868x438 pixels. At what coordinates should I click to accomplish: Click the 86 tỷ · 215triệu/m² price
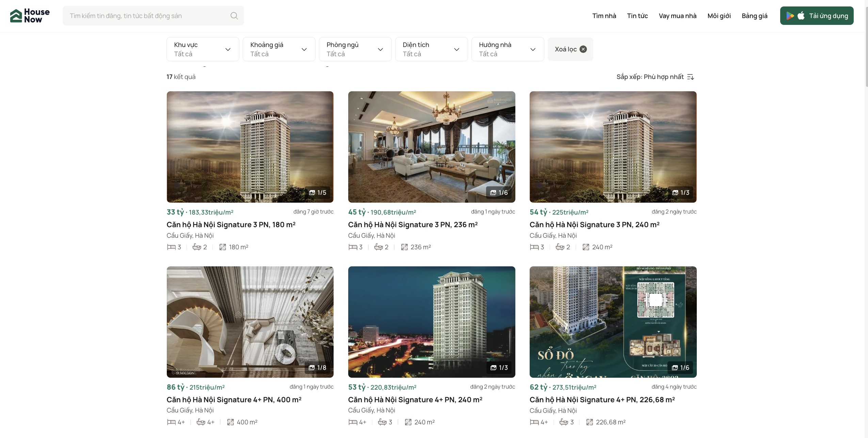(196, 387)
